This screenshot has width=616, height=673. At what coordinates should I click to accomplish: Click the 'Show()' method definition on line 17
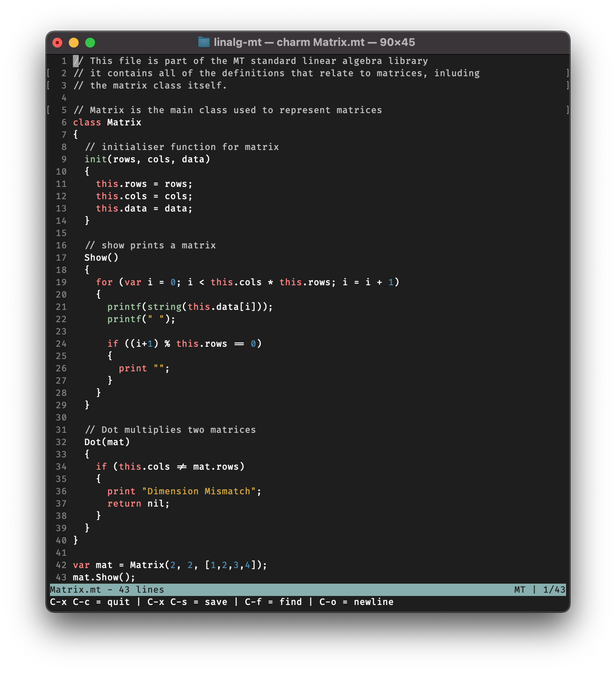click(101, 258)
